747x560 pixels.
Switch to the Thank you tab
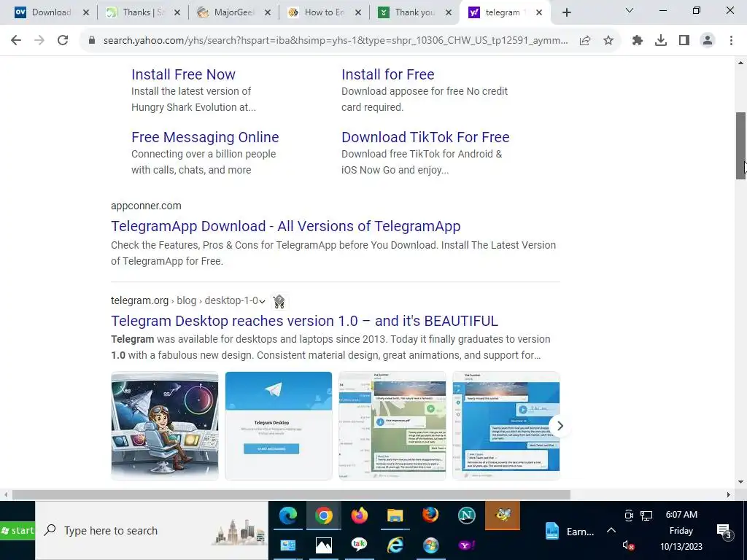(x=414, y=12)
